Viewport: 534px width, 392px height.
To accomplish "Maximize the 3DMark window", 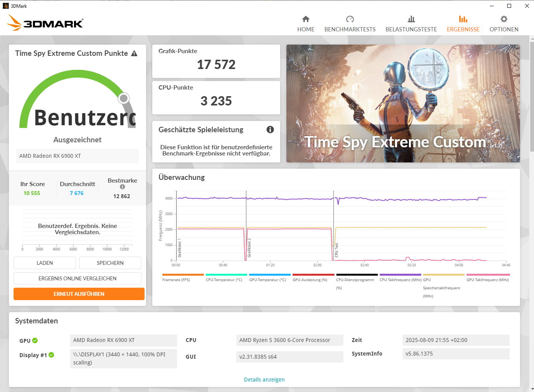I will (x=509, y=6).
